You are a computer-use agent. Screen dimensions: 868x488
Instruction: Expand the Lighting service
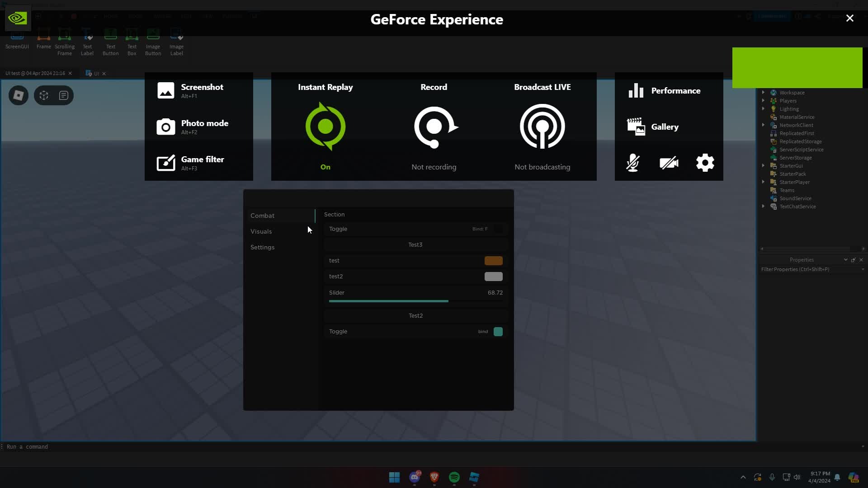764,108
